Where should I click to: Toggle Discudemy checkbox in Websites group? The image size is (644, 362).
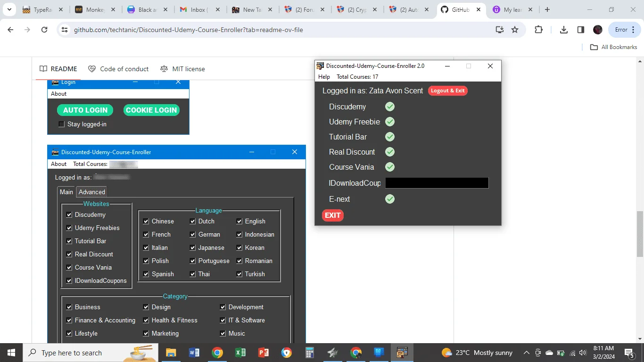(x=69, y=214)
